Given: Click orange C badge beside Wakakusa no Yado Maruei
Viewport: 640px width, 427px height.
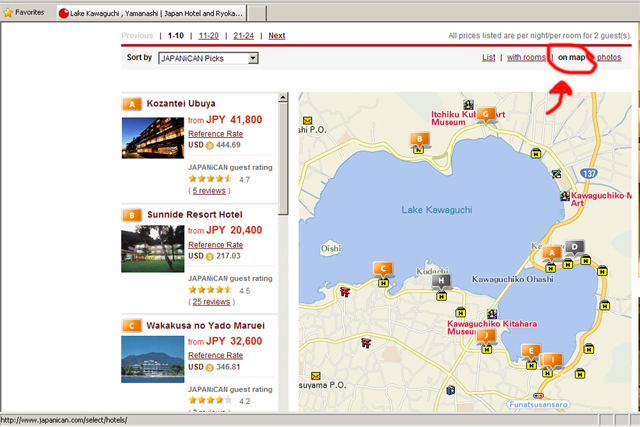Looking at the screenshot, I should pyautogui.click(x=132, y=326).
